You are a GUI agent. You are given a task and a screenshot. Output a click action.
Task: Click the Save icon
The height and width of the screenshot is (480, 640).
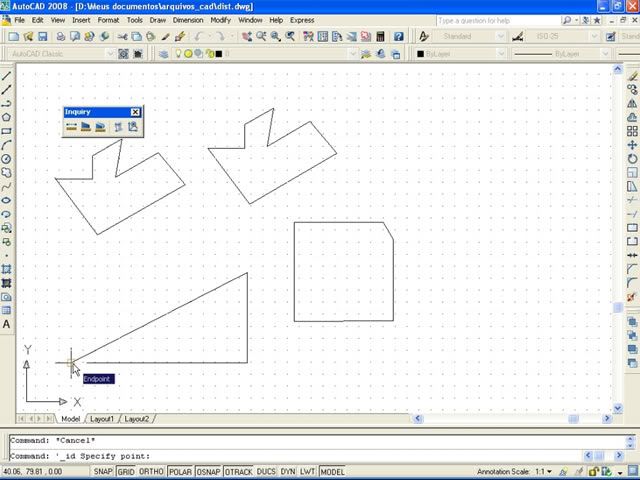42,36
